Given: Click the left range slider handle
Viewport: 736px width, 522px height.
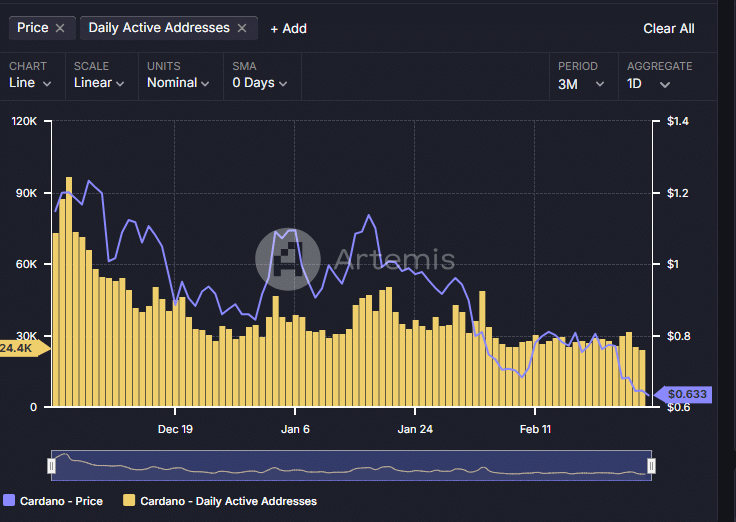Looking at the screenshot, I should (52, 466).
